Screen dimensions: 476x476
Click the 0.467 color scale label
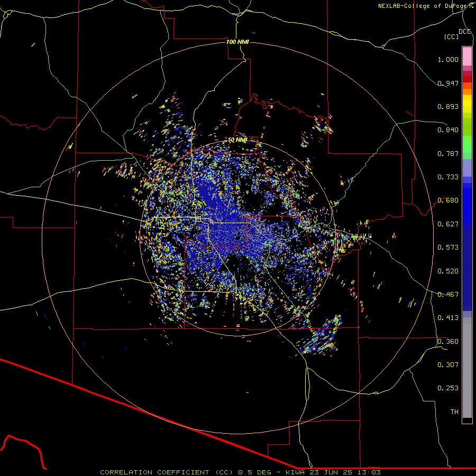(448, 295)
